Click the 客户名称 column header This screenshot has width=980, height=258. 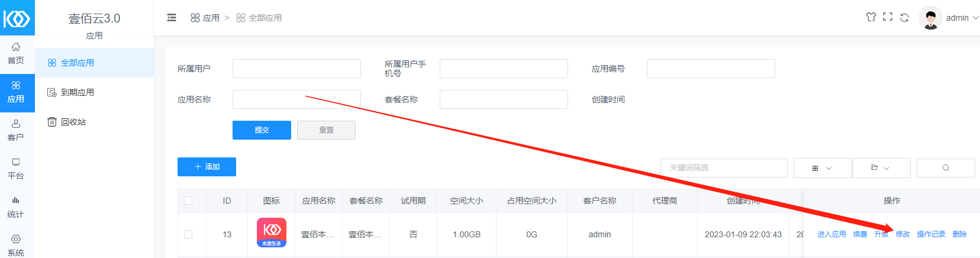tap(599, 201)
